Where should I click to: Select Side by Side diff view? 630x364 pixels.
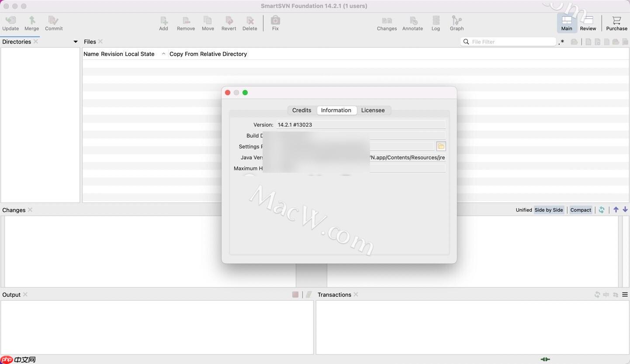(x=549, y=210)
